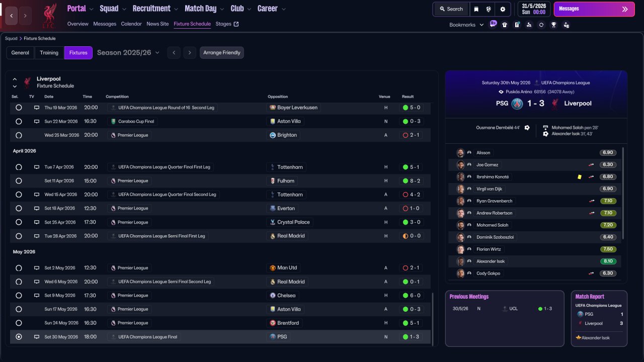Go forward with the right arrow button
This screenshot has height=362, width=644.
[25, 16]
